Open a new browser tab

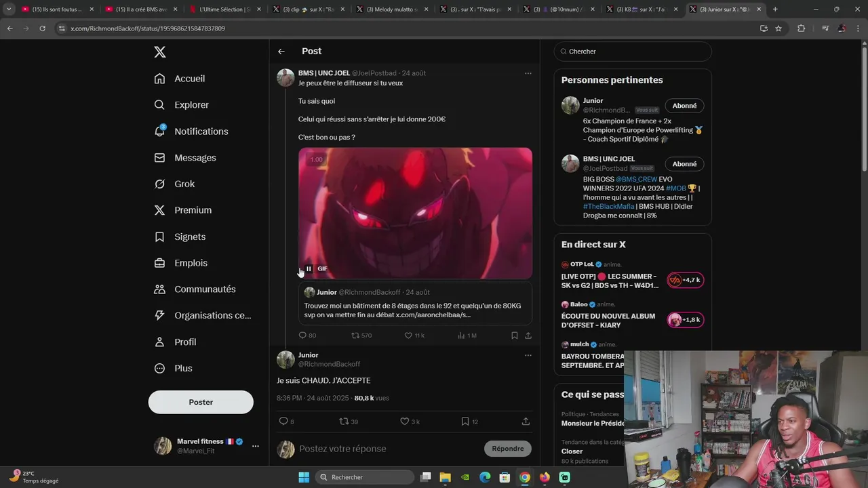point(775,9)
